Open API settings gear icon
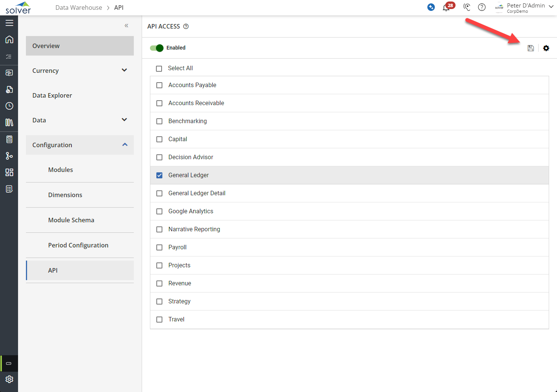The height and width of the screenshot is (392, 557). point(546,48)
